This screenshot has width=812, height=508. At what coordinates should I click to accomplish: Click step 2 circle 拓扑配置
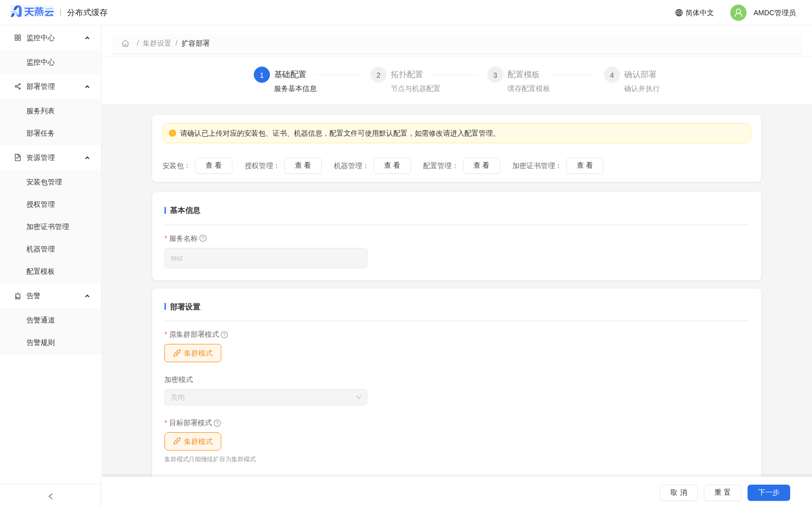(x=379, y=75)
